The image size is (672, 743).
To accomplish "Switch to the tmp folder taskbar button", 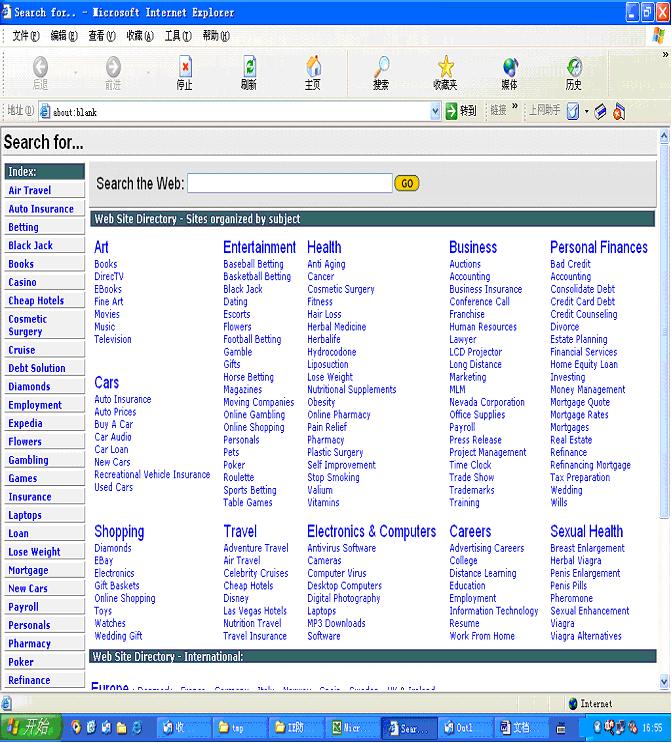I will [x=239, y=727].
